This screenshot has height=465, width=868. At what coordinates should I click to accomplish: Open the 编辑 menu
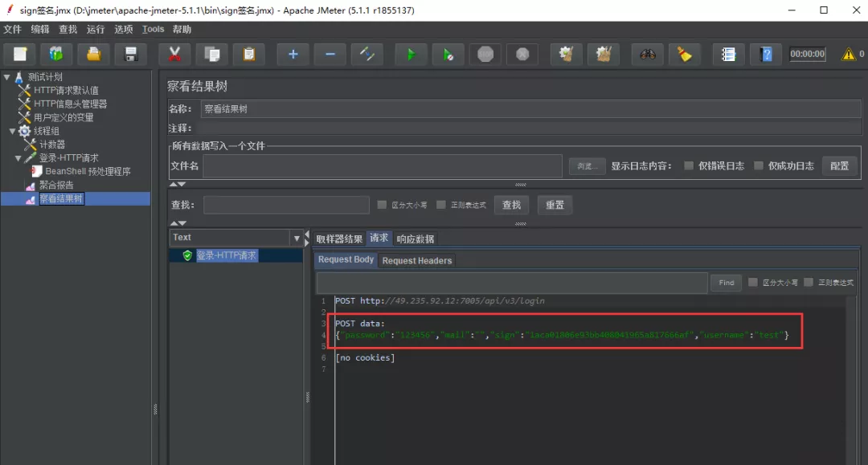[x=40, y=29]
